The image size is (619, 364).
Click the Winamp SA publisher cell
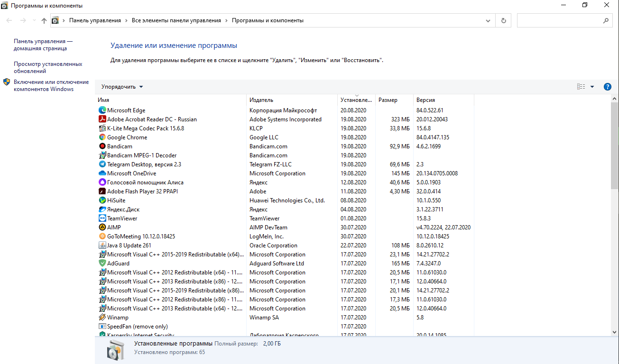coord(264,318)
